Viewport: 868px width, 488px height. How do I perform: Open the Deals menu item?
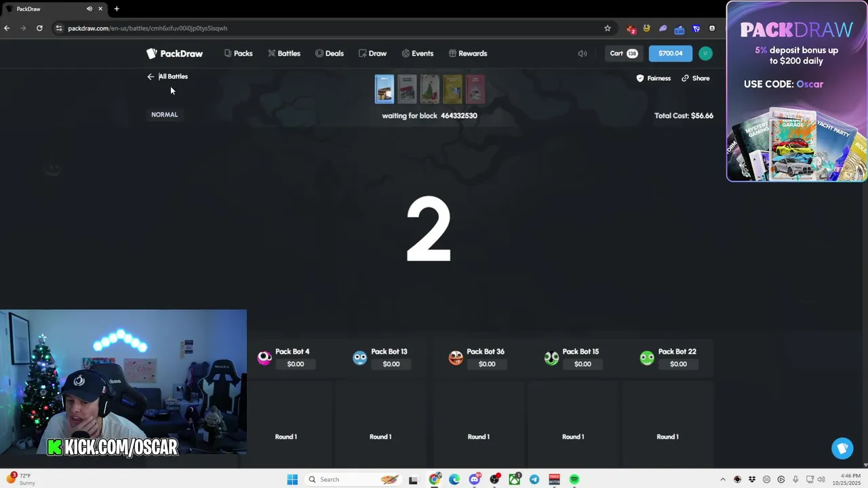330,54
